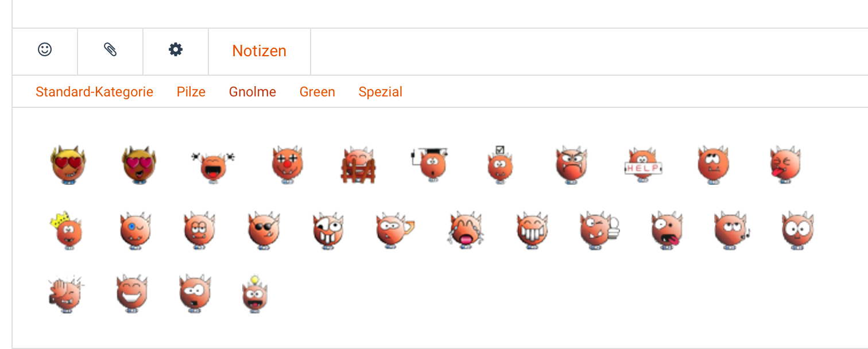868x349 pixels.
Task: Choose the Gnolme smiley category
Action: (253, 92)
